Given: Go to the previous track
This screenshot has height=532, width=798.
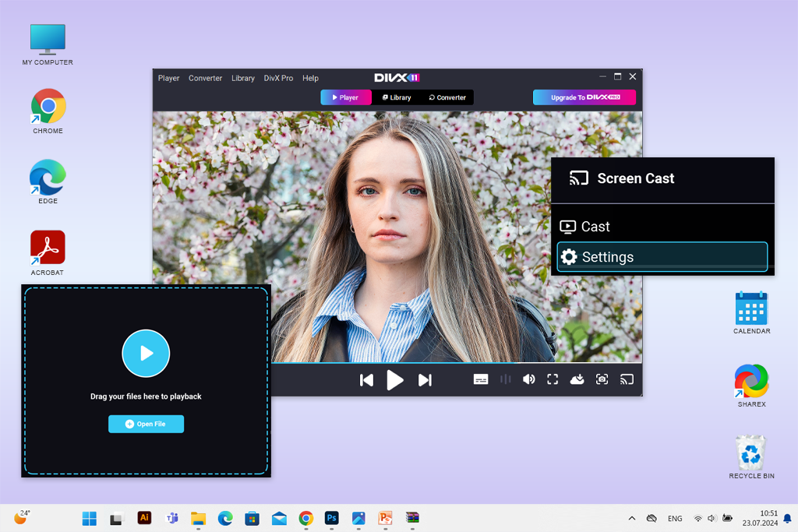Looking at the screenshot, I should click(366, 380).
